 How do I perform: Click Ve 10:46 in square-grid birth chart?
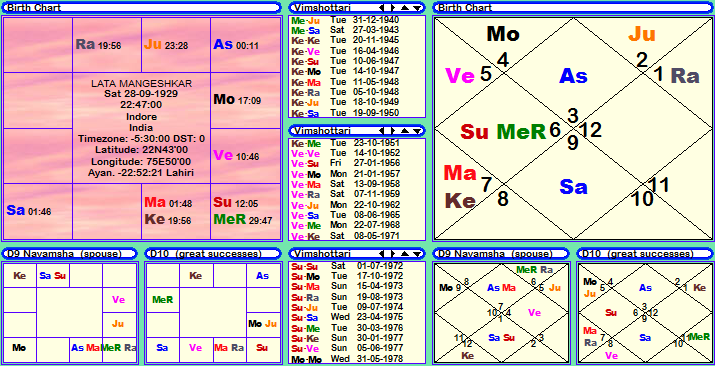(236, 156)
